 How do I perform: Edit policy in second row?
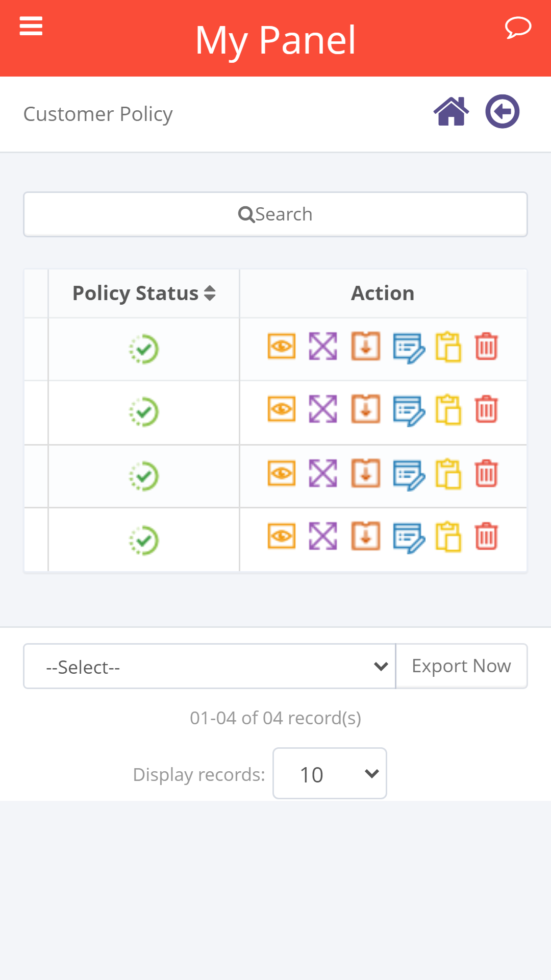pyautogui.click(x=409, y=411)
